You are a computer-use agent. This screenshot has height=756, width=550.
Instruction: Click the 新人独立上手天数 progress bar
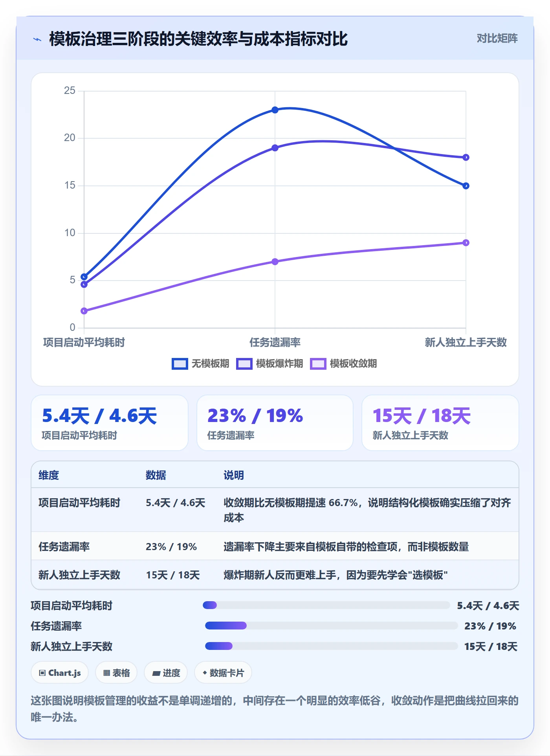332,646
